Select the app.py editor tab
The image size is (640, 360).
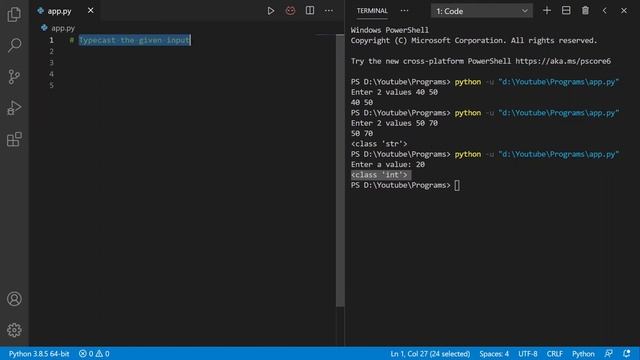pyautogui.click(x=65, y=11)
